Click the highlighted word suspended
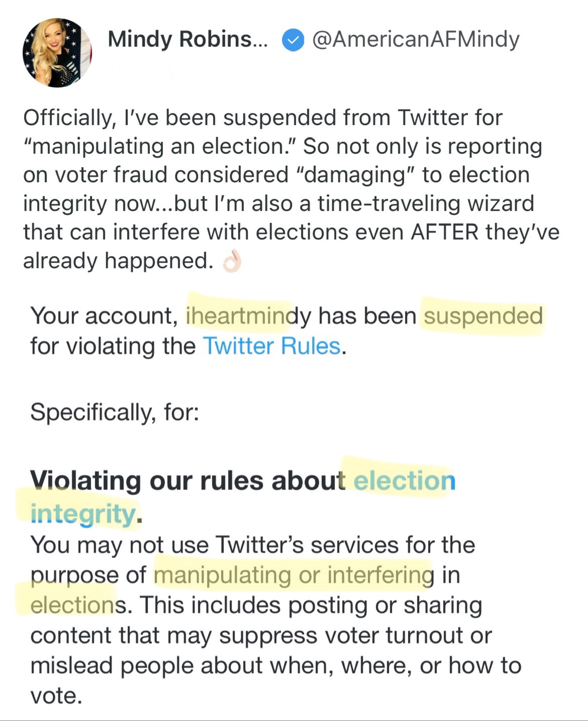588x721 pixels. (x=483, y=316)
